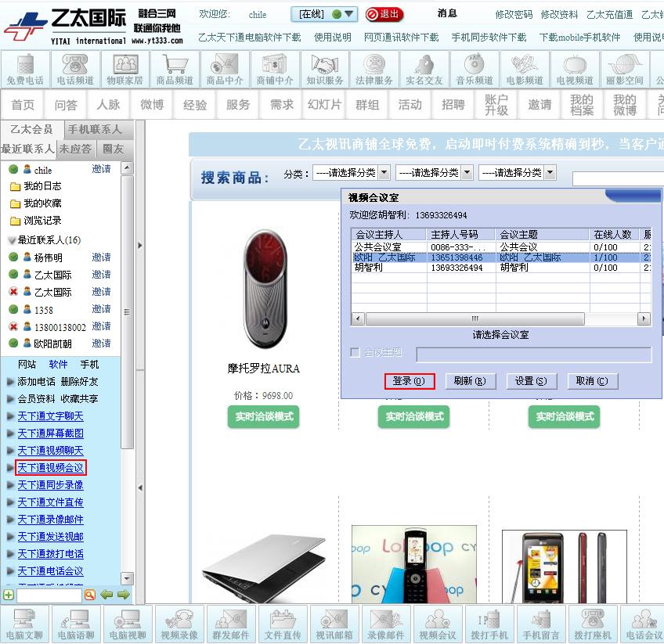Click the 摩托罗拉AURA product image
The height and width of the screenshot is (644, 664).
point(265,289)
